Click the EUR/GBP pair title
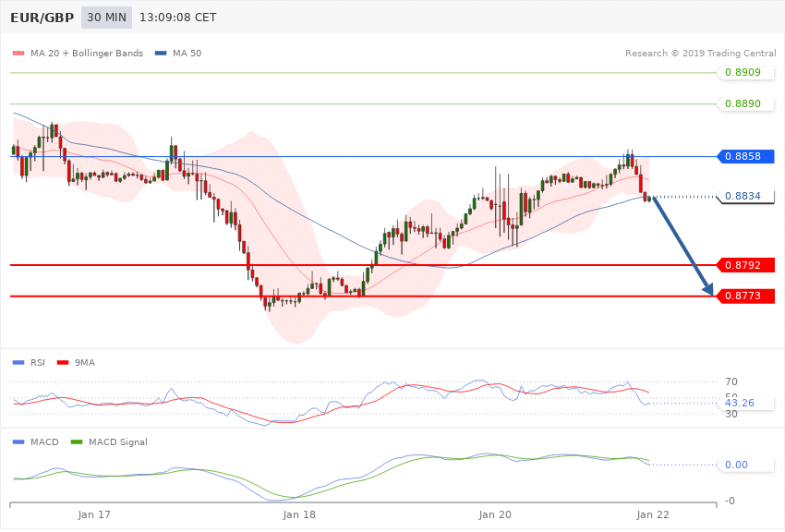 tap(42, 18)
